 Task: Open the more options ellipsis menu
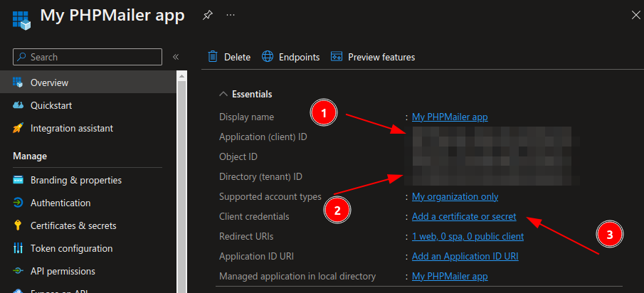[231, 15]
